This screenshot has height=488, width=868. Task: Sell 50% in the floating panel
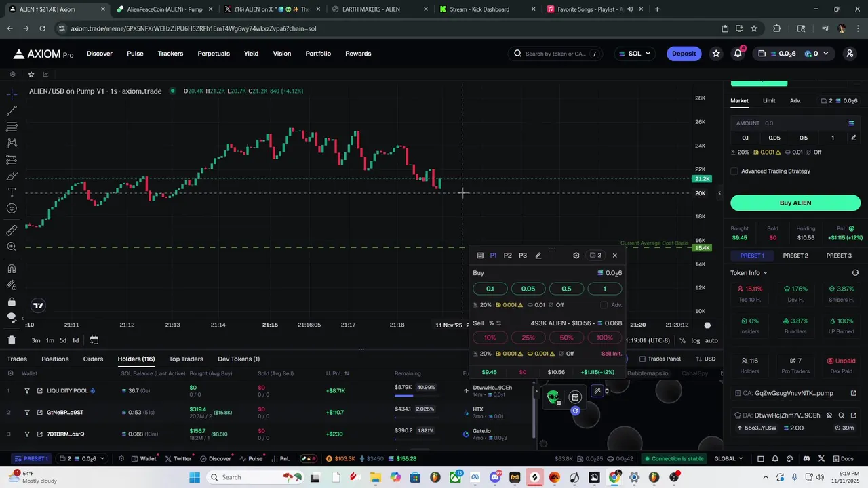pos(566,338)
